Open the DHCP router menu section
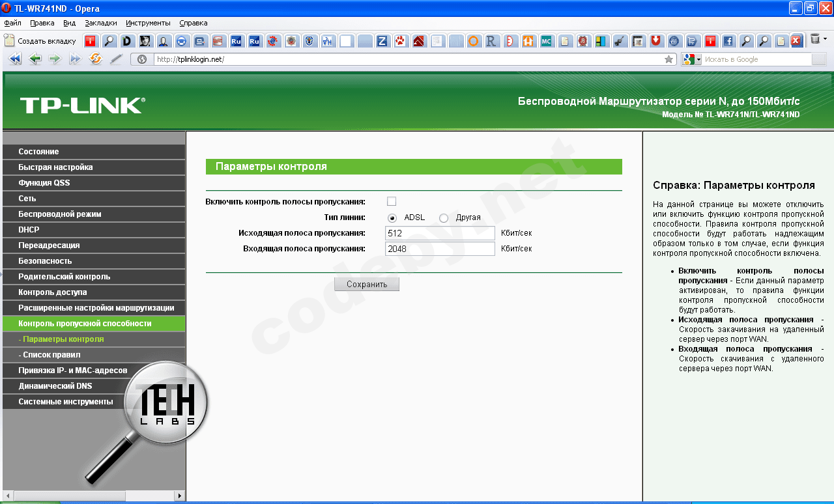834x504 pixels. (x=94, y=230)
